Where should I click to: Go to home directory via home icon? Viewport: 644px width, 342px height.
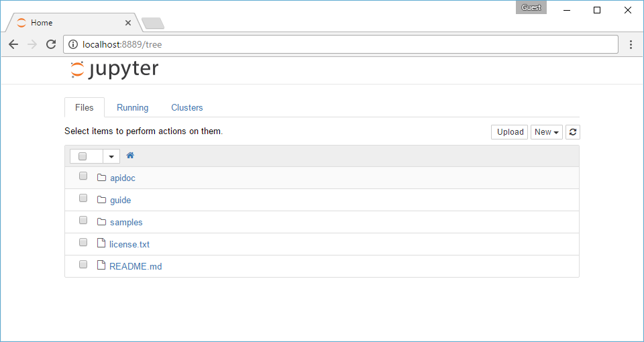point(130,156)
